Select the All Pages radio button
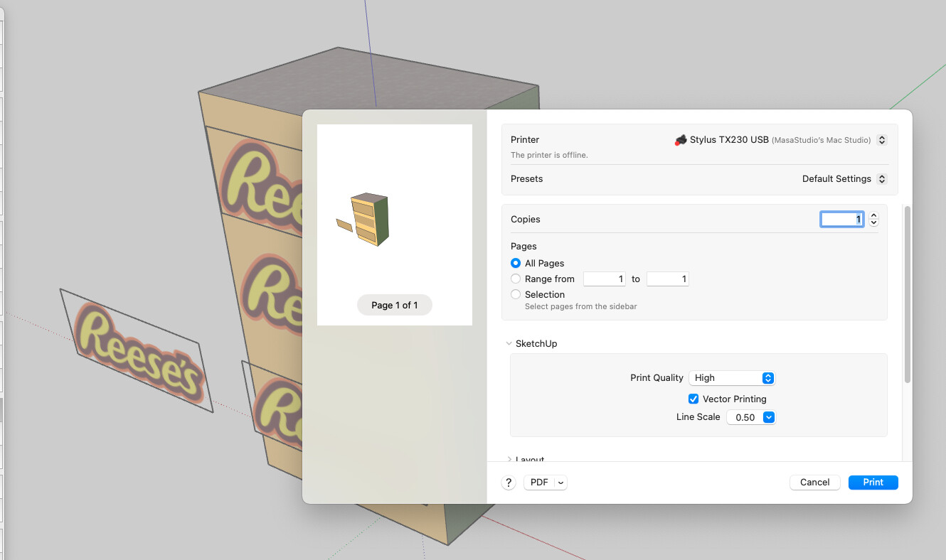 click(x=516, y=263)
